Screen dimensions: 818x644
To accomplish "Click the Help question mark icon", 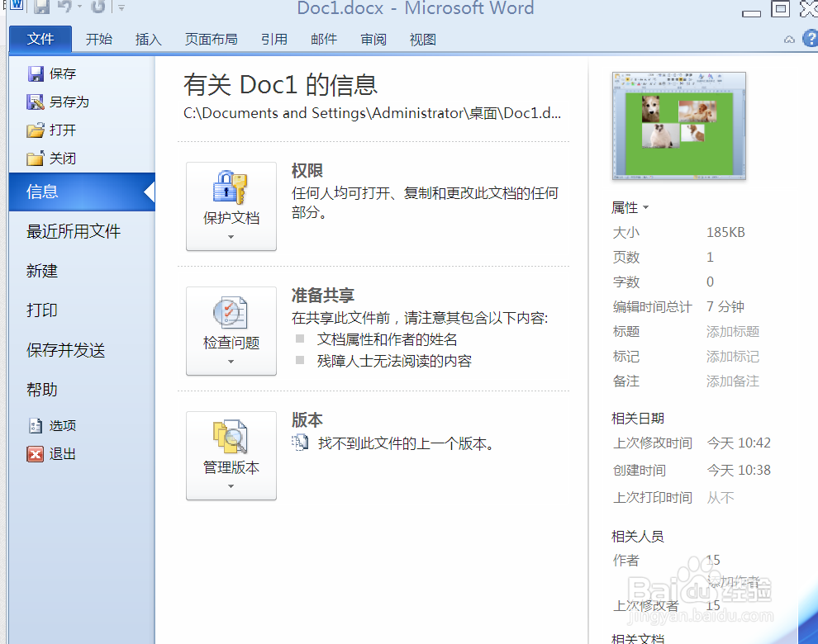I will pos(811,39).
